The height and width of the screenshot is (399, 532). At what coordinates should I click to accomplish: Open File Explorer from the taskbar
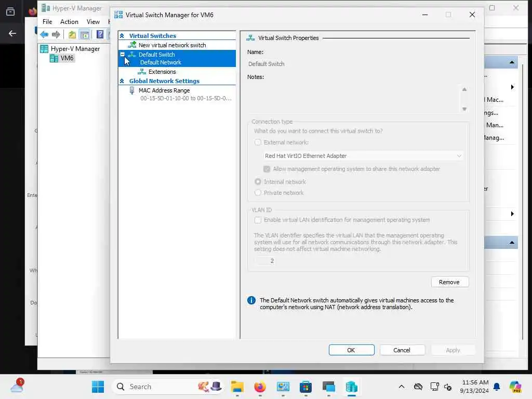point(237,387)
